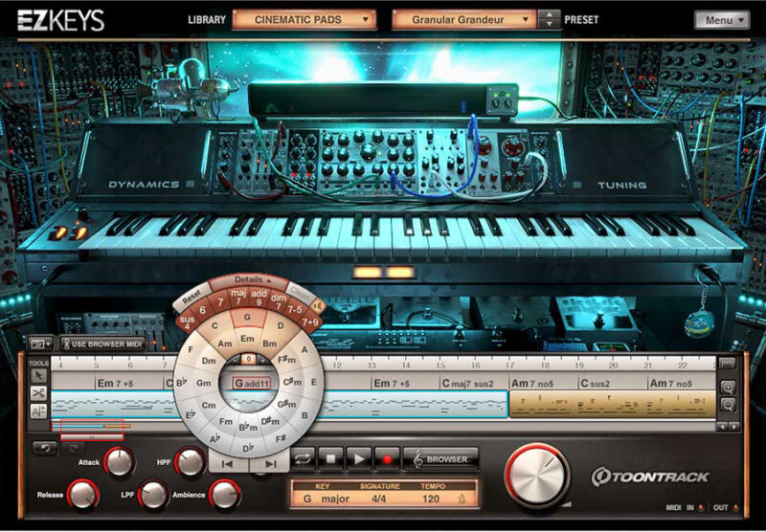Click the red record button
This screenshot has height=532, width=766.
pos(387,459)
